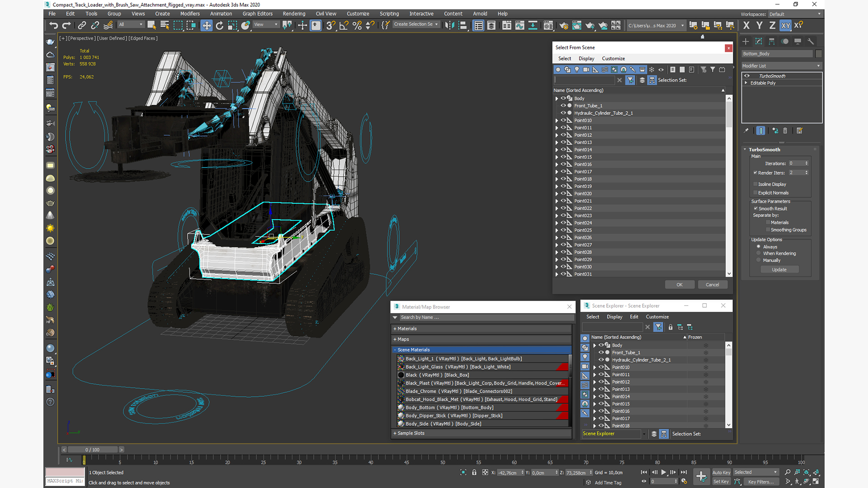Select the When Rendering radio option
Image resolution: width=868 pixels, height=488 pixels.
click(759, 253)
